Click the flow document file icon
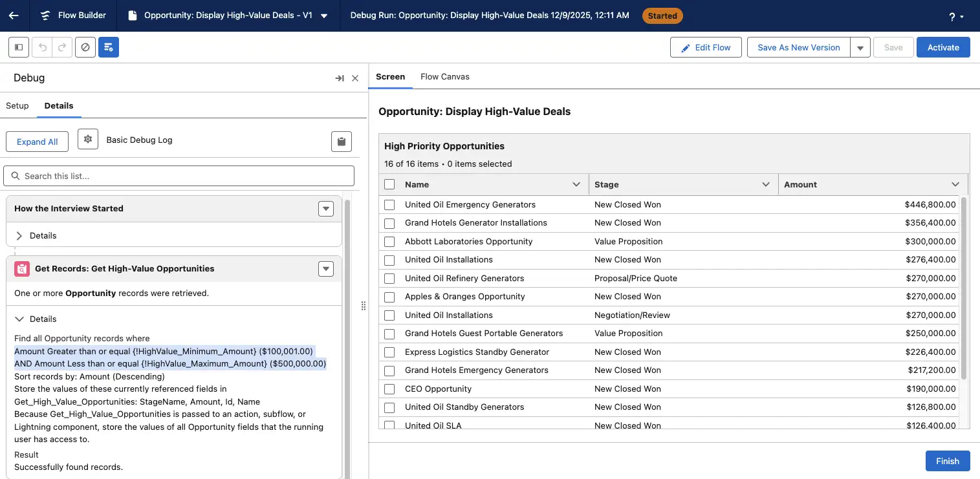The width and height of the screenshot is (980, 479). point(133,16)
